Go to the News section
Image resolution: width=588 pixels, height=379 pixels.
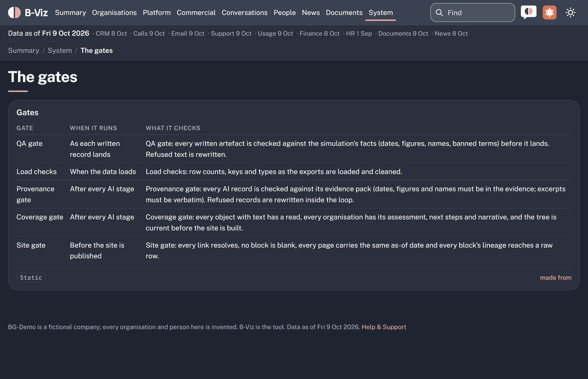311,12
